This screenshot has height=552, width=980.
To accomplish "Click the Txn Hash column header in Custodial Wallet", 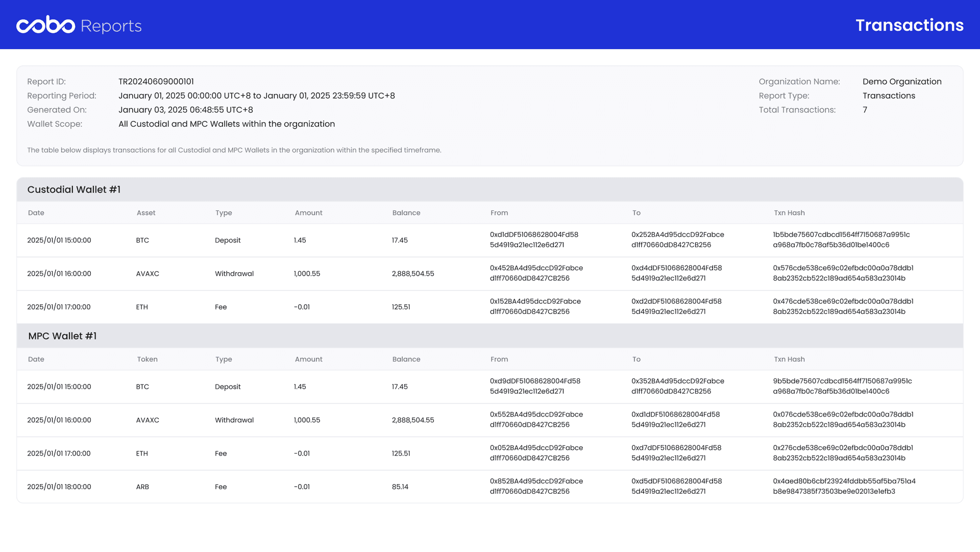I will 789,213.
